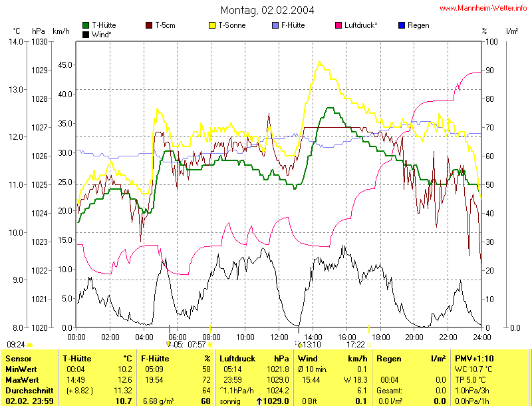Select the MaxWert row label

click(21, 379)
